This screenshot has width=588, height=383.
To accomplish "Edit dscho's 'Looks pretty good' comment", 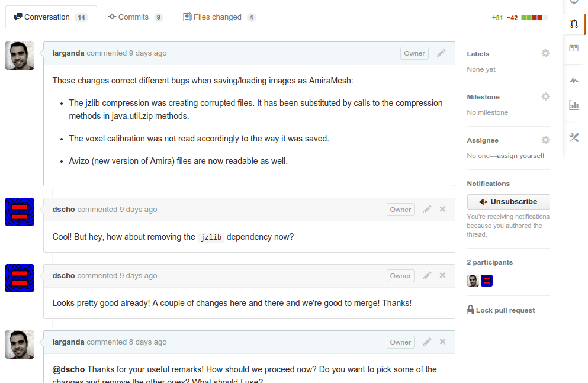I will (x=427, y=276).
